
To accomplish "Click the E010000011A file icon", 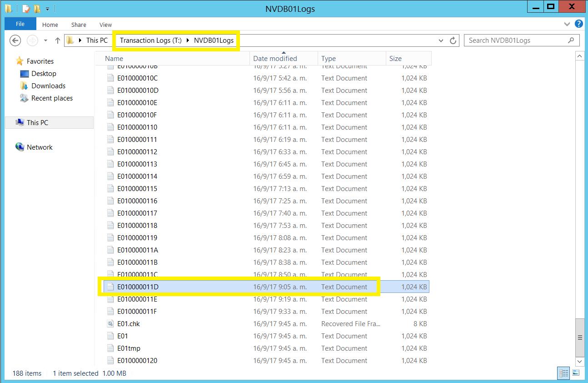I will coord(110,250).
